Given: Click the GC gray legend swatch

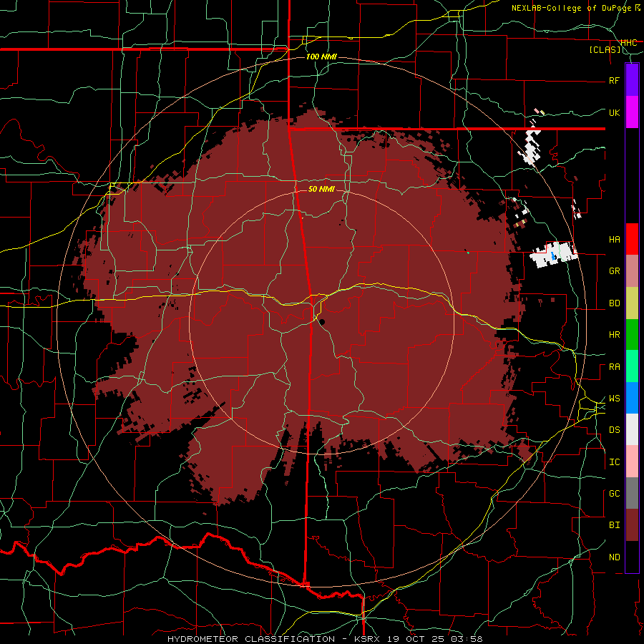Looking at the screenshot, I should click(632, 493).
